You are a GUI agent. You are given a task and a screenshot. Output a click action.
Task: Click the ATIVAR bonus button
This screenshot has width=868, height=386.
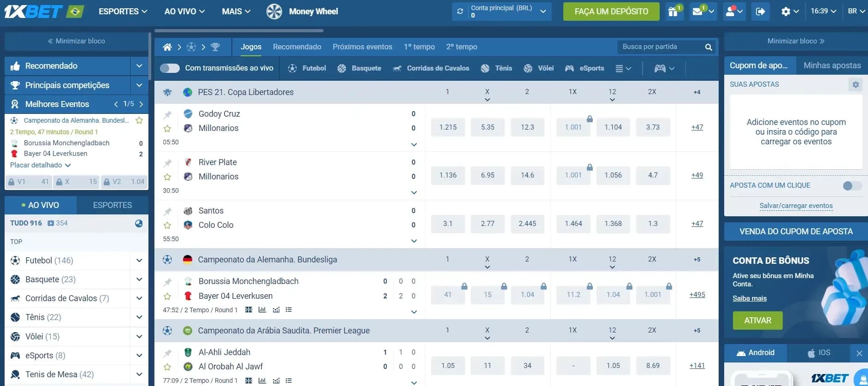point(757,321)
